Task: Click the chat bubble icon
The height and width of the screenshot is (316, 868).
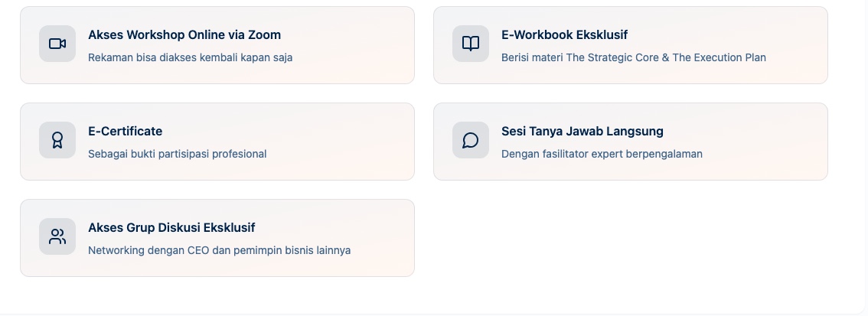Action: [x=471, y=140]
